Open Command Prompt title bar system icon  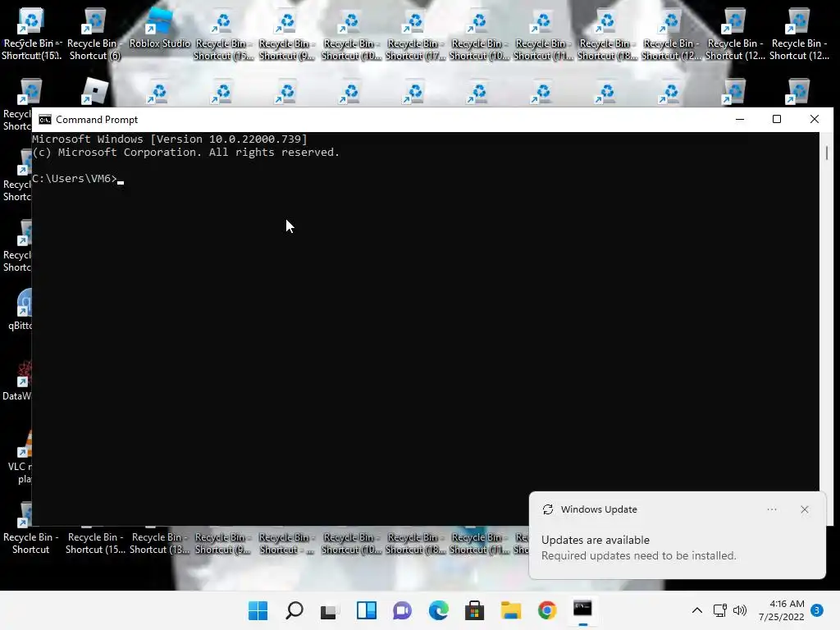pos(45,120)
